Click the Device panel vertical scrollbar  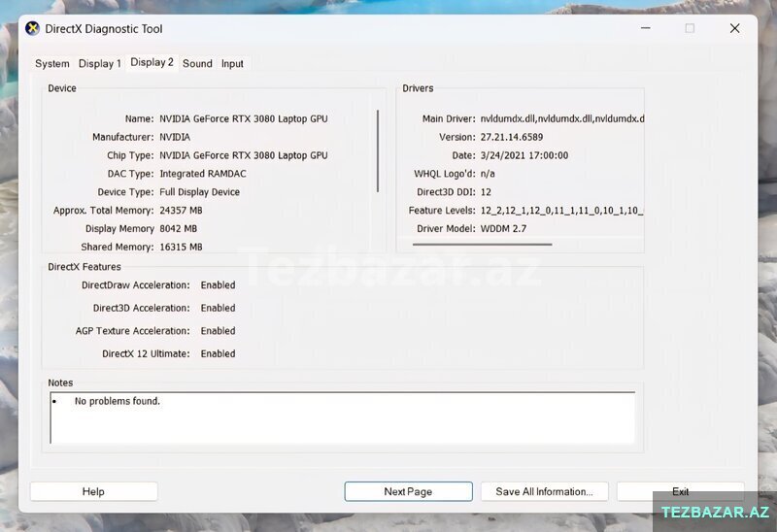(378, 150)
